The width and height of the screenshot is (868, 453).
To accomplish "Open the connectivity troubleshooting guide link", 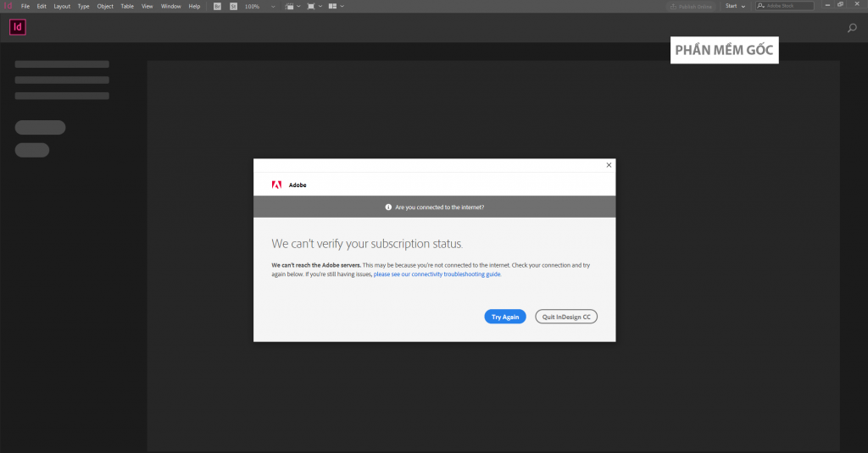I will [437, 274].
